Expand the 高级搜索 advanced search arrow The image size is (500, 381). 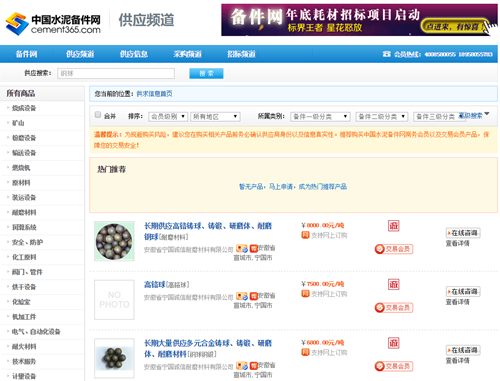click(487, 114)
